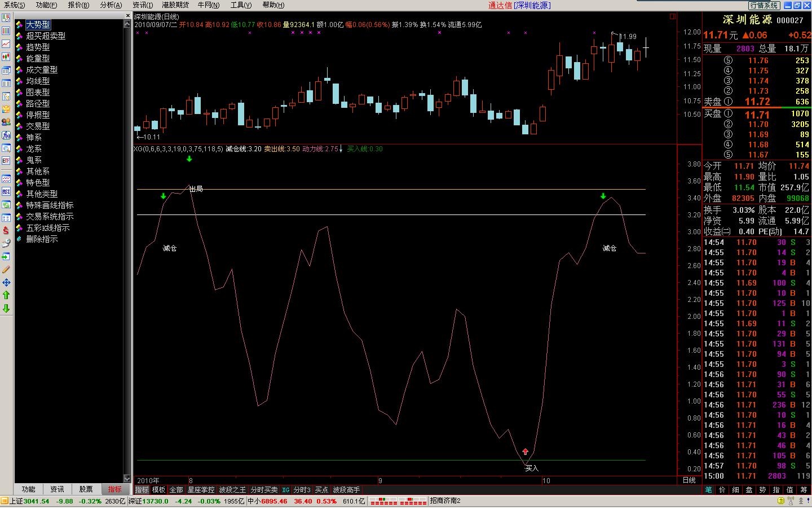Click the indicator panel scroll-down arrow

[127, 479]
